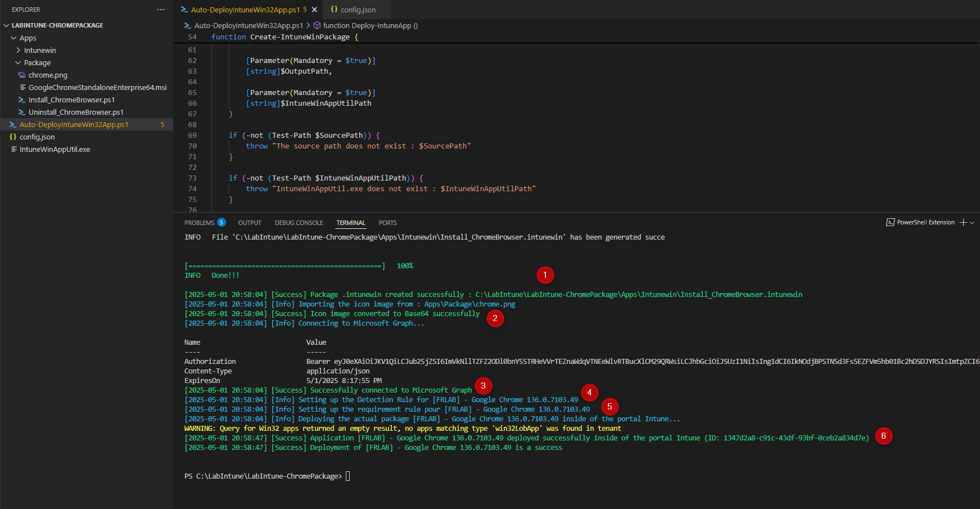980x509 pixels.
Task: Click the Uninstall_ChromeBrowser.ps1 script icon
Action: 22,112
